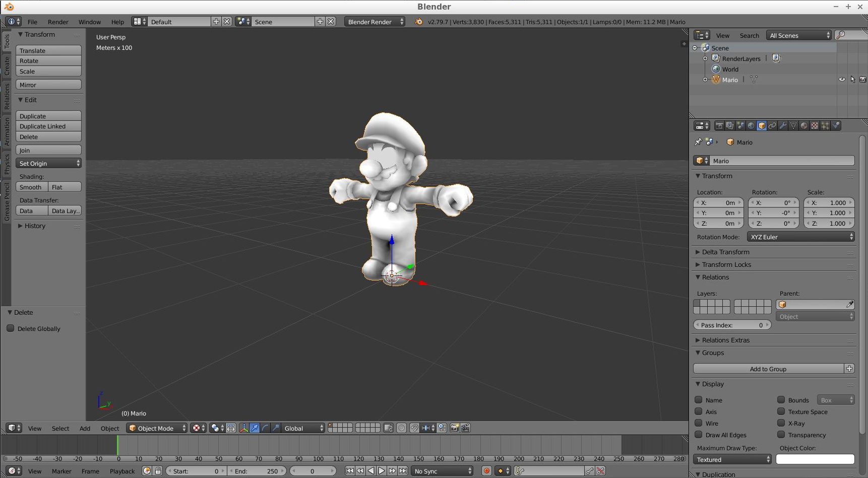
Task: Open the Material sphere tab
Action: click(x=804, y=126)
